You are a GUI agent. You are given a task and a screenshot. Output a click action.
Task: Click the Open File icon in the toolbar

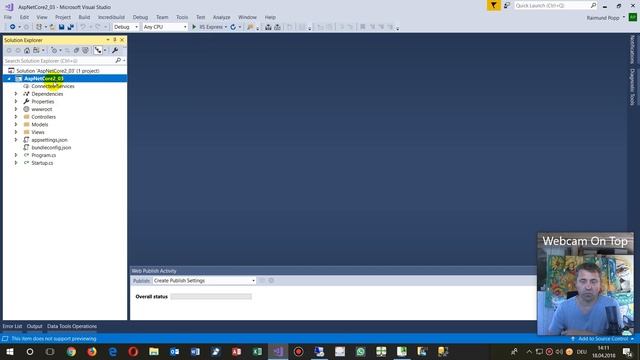pyautogui.click(x=52, y=27)
